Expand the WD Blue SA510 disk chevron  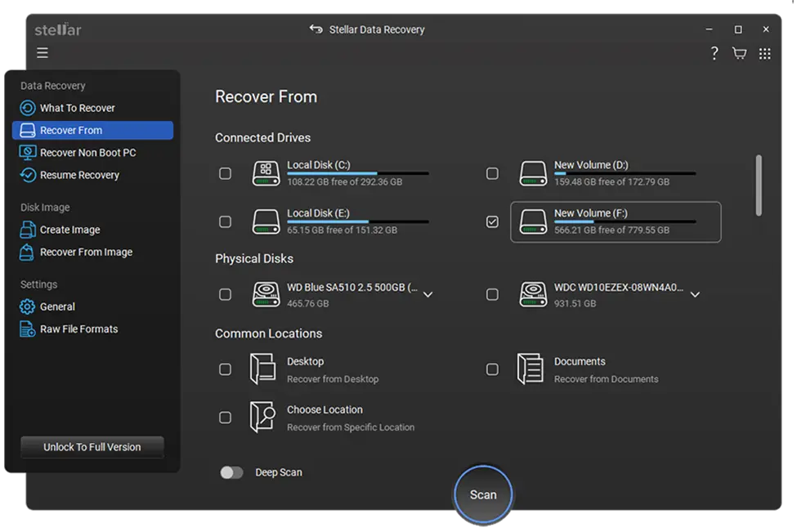428,295
